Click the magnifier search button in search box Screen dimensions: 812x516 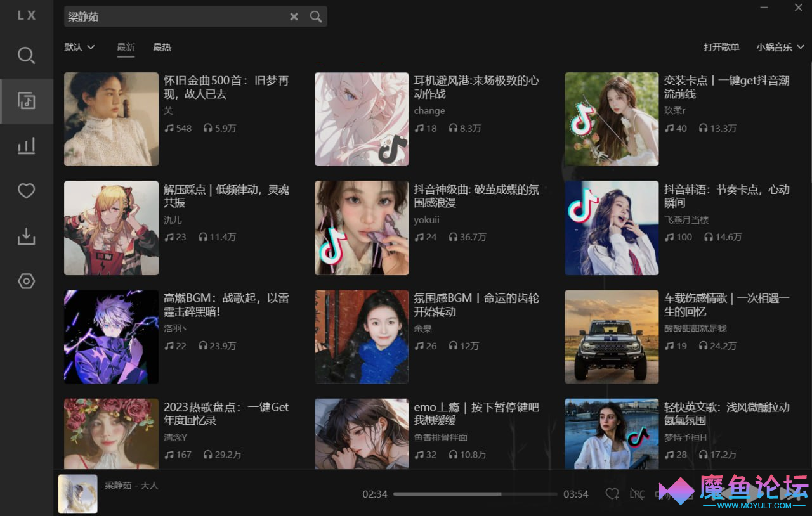316,17
